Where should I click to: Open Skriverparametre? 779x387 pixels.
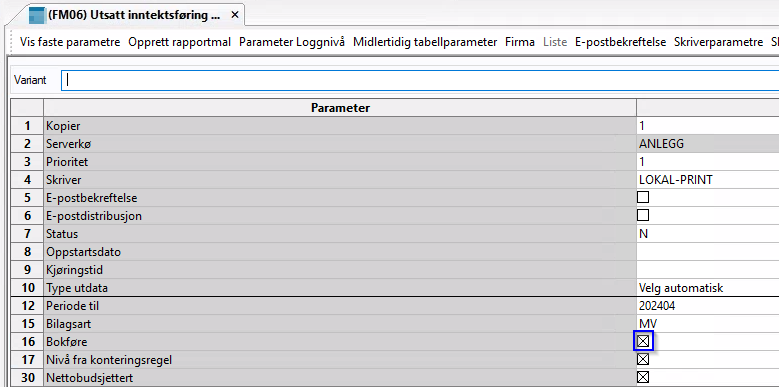pos(718,42)
